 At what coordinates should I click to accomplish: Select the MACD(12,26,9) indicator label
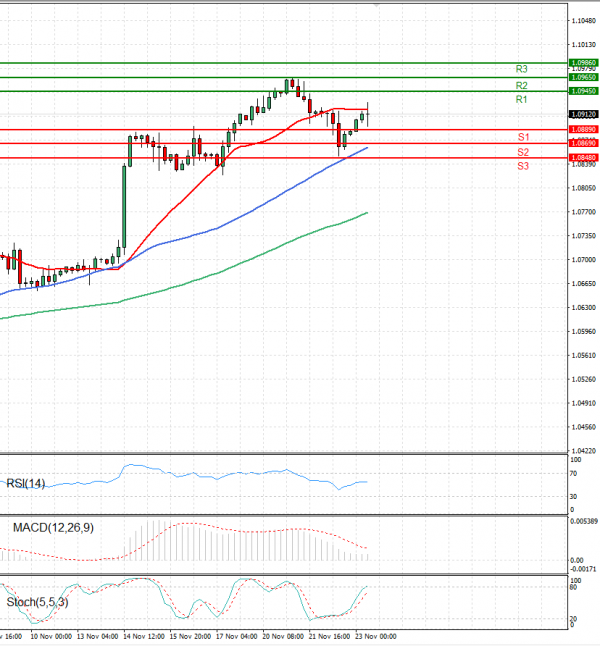pyautogui.click(x=53, y=528)
